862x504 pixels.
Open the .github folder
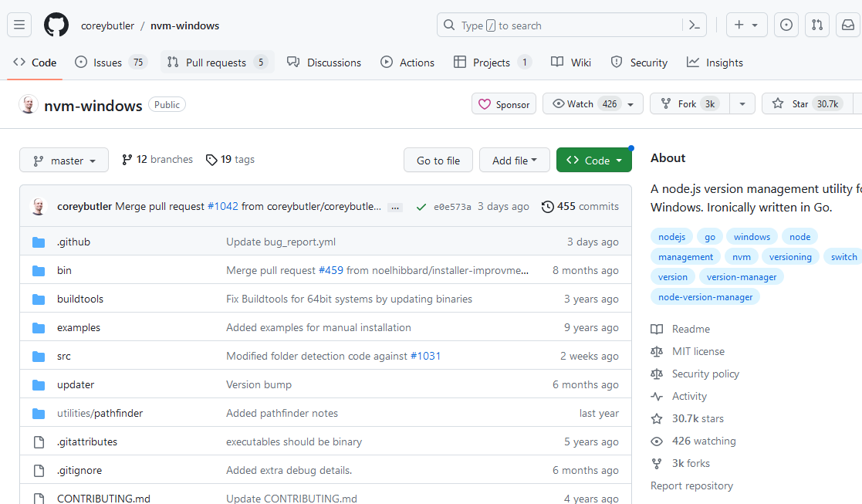(x=73, y=242)
